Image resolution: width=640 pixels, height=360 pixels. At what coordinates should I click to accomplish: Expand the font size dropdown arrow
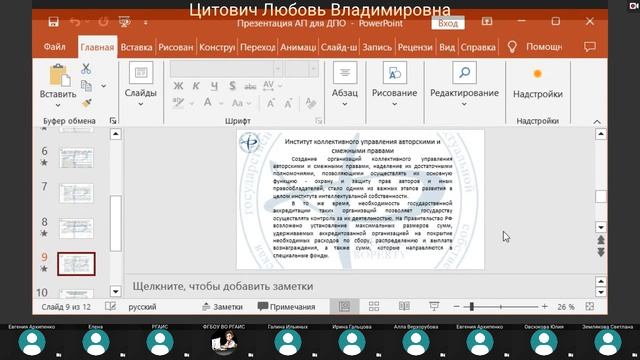click(x=313, y=69)
